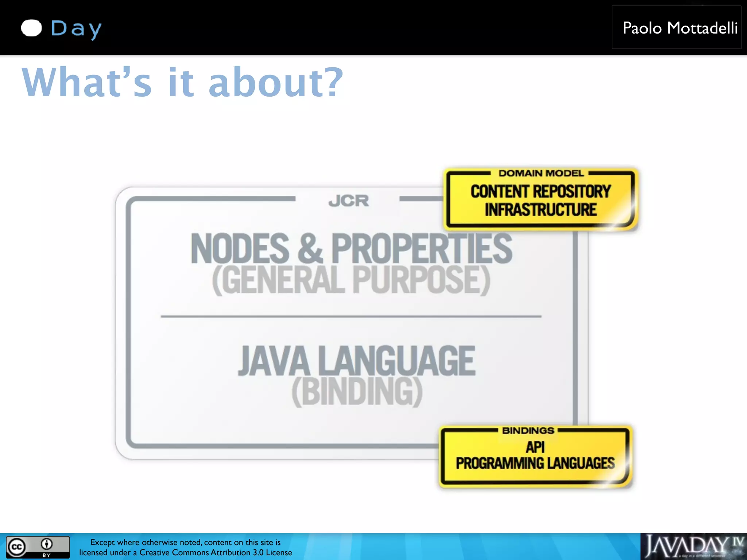Click the Paolo Mottadelli name box

(676, 28)
